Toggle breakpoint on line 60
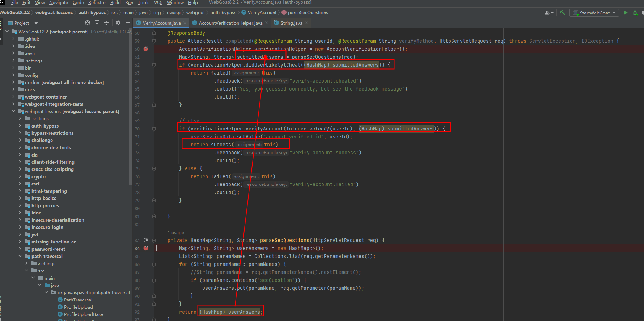Viewport: 644px width, 321px height. (x=146, y=49)
